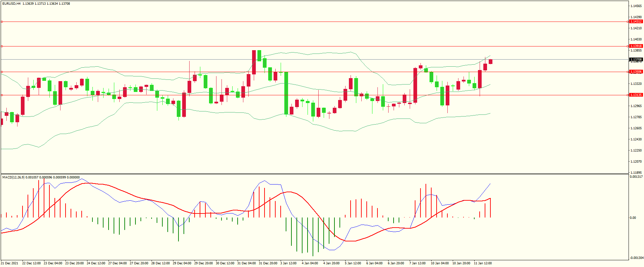The image size is (644, 267).
Task: Select the 0.001317 MACD scale value
Action: (636, 177)
